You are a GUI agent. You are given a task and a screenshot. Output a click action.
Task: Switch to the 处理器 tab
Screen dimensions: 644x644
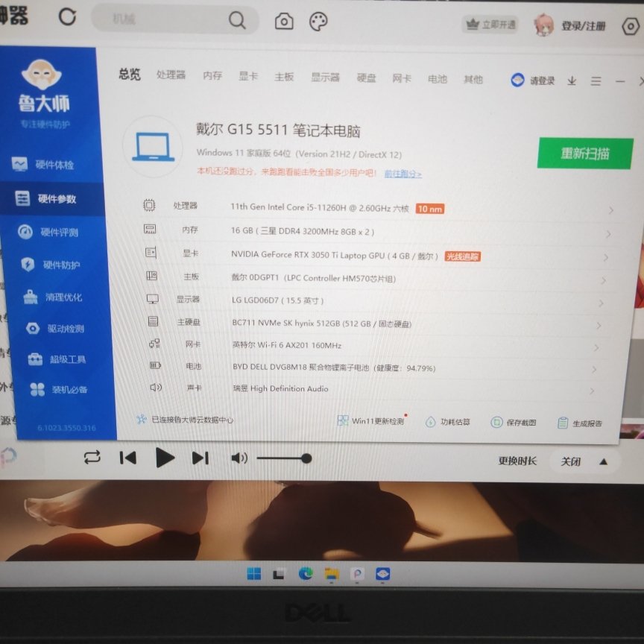click(171, 75)
